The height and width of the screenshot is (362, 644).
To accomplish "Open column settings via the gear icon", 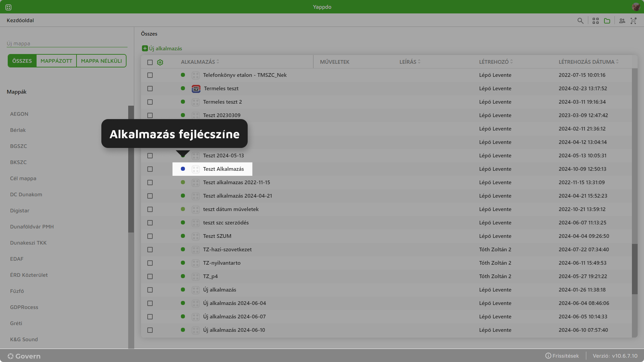I will tap(160, 62).
